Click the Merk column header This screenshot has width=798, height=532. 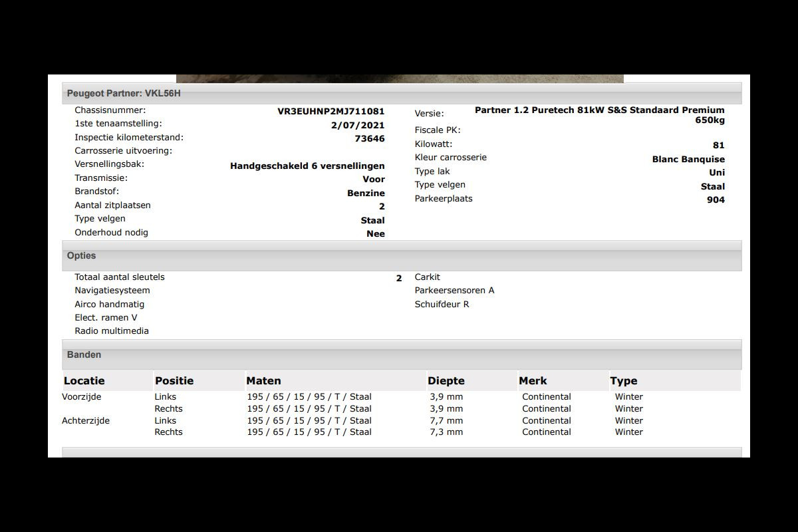[x=533, y=381]
